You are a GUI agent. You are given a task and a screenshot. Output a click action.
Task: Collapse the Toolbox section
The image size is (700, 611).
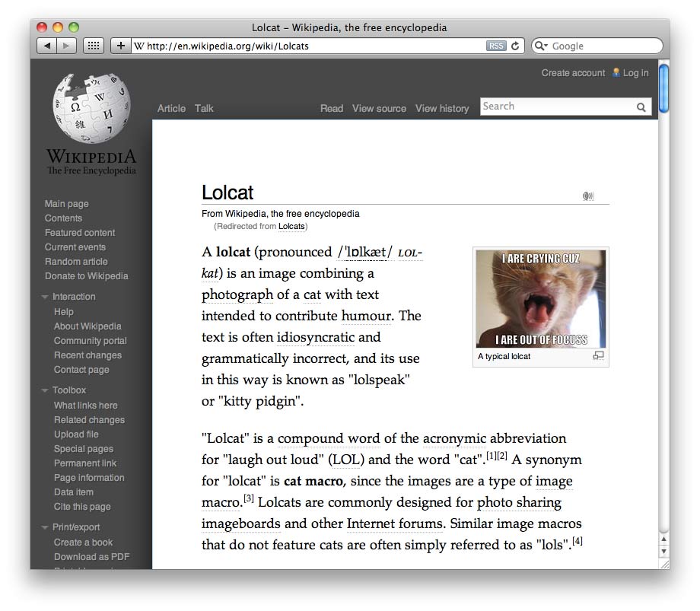coord(44,390)
